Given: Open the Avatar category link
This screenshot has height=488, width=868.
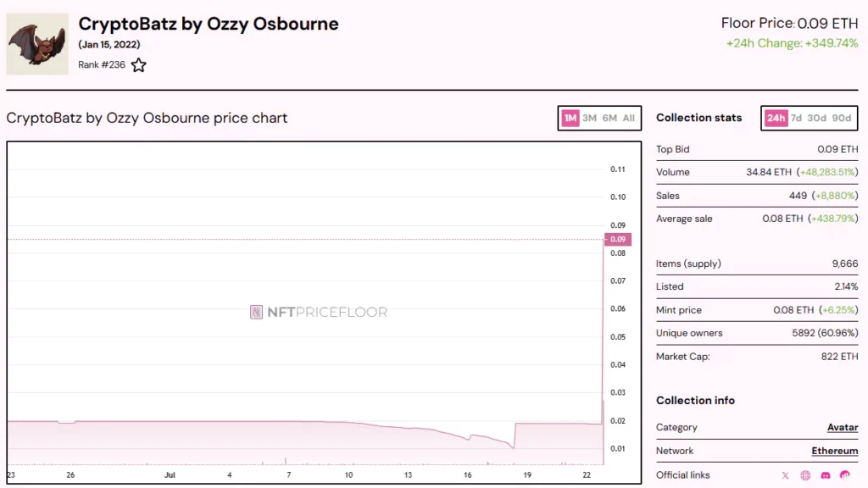Looking at the screenshot, I should coord(843,427).
